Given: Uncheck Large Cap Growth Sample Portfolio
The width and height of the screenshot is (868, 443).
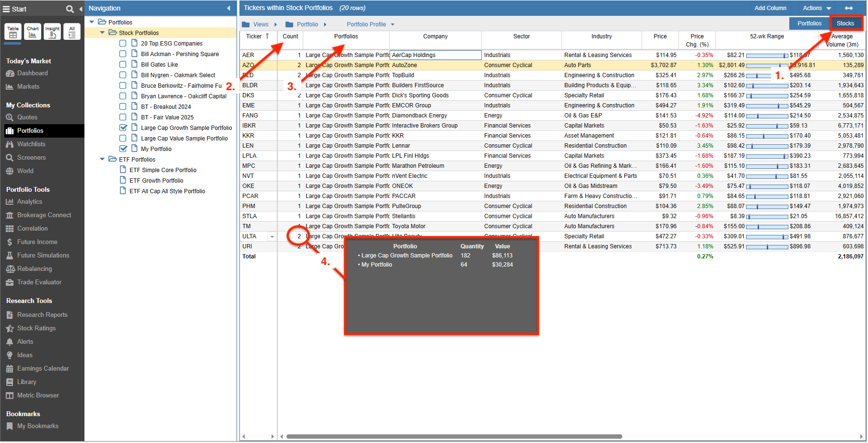Looking at the screenshot, I should 123,128.
